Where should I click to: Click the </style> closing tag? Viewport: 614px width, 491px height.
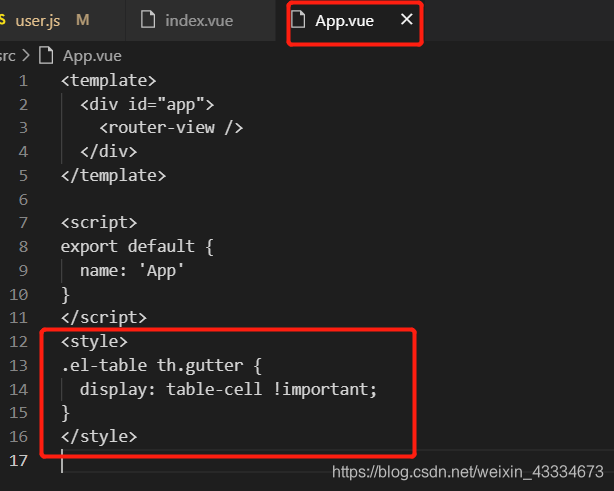tap(99, 437)
